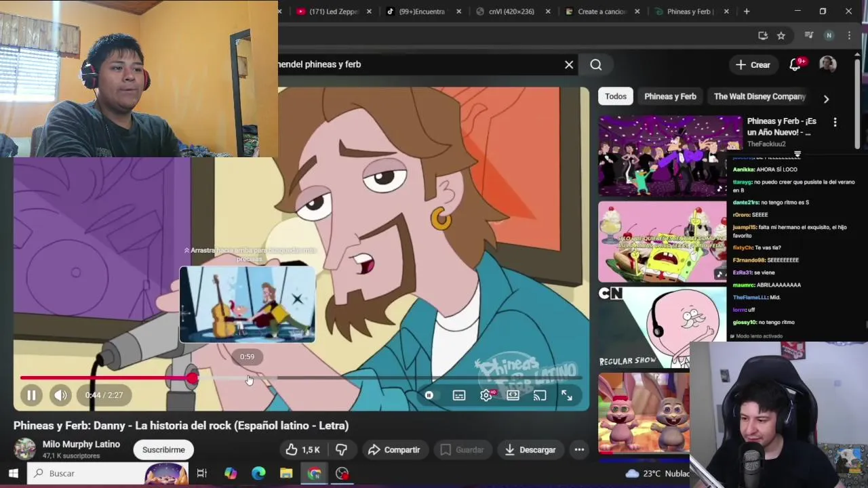
Task: Clear the YouTube search field
Action: pyautogui.click(x=569, y=64)
